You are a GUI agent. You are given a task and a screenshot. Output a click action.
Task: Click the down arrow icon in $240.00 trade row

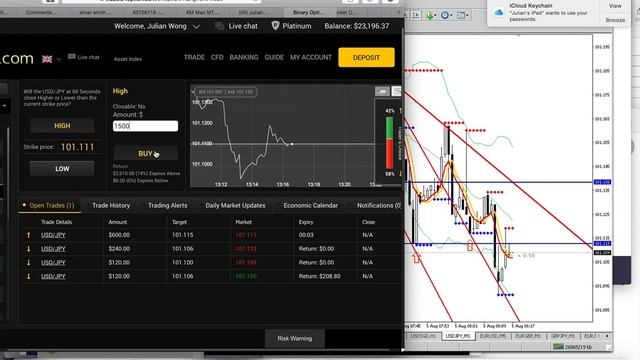click(29, 249)
